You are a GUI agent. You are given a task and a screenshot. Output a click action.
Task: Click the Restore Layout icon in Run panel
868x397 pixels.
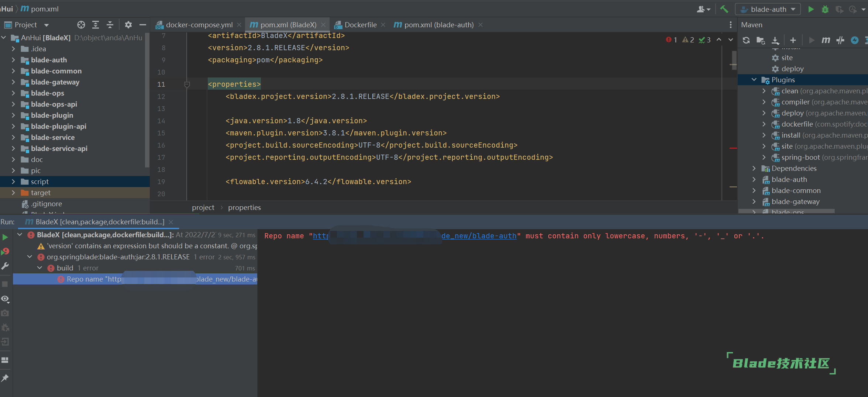click(5, 360)
